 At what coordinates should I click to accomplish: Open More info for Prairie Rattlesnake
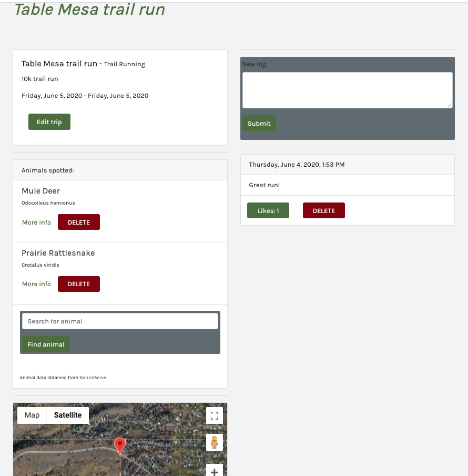[x=36, y=283]
